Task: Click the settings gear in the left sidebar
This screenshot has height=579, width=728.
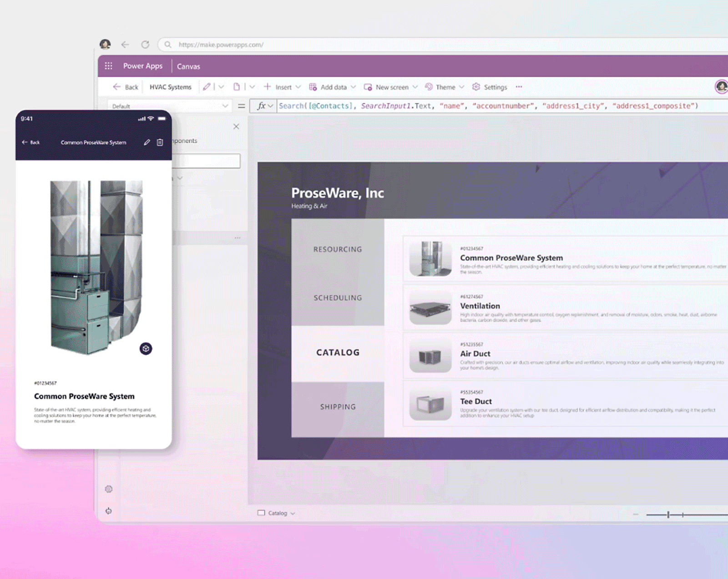Action: point(108,489)
